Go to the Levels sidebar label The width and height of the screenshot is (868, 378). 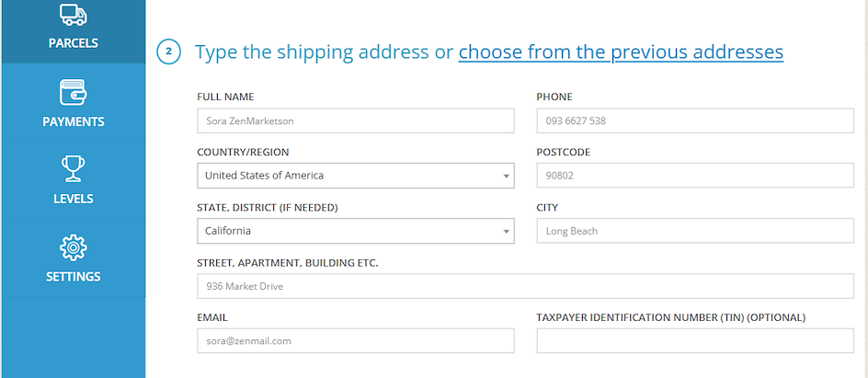(73, 199)
